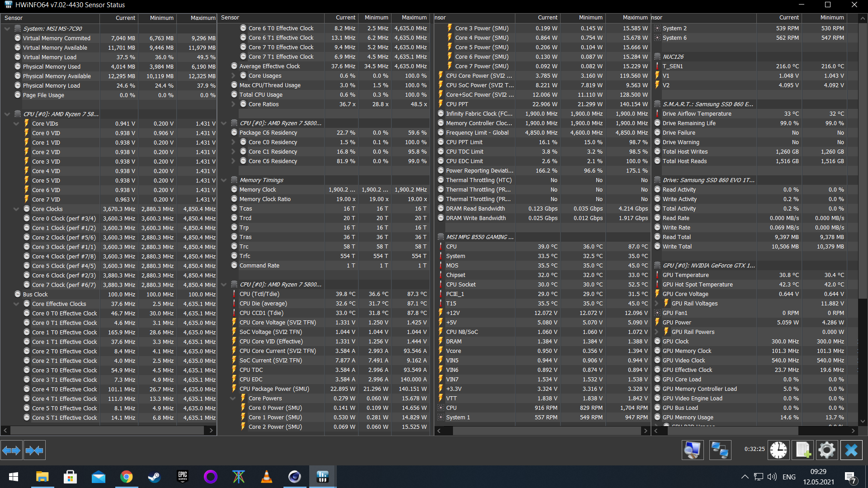Close sensors with the blue X icon
Viewport: 868px width, 488px height.
tap(851, 450)
